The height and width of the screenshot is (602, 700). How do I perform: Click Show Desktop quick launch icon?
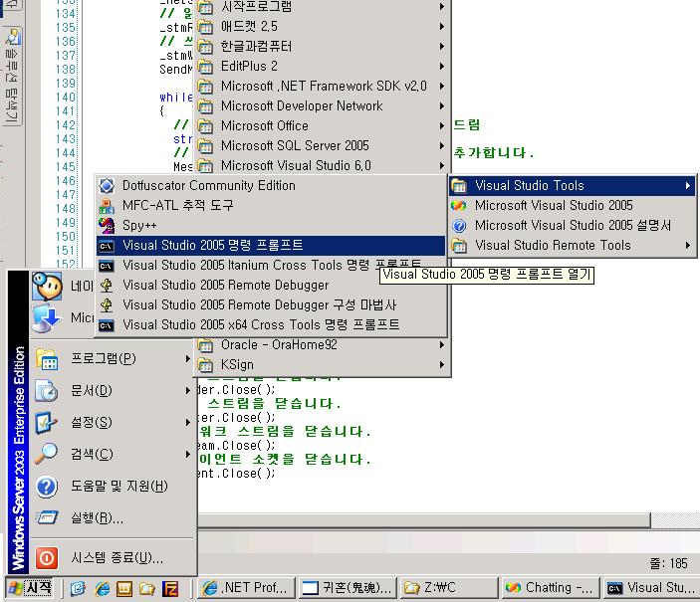pos(78,589)
